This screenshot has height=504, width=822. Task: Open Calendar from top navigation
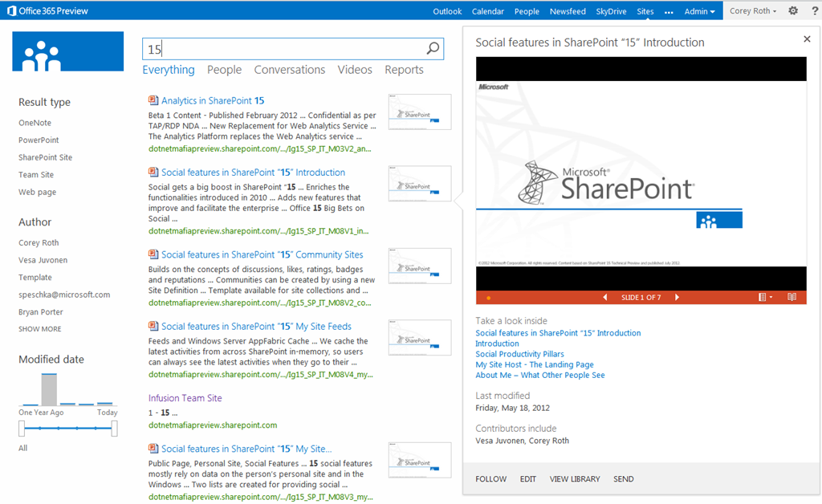(487, 11)
